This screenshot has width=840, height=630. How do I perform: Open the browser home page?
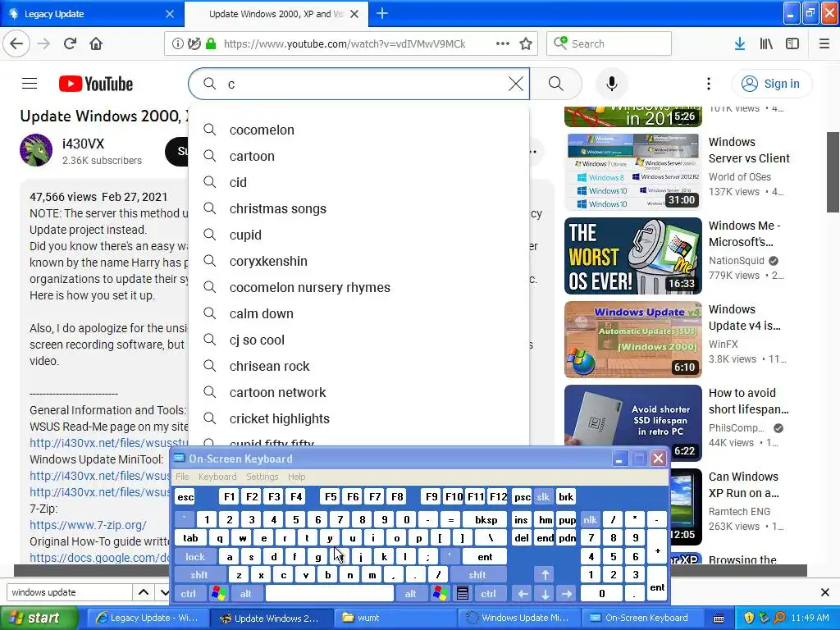click(x=96, y=44)
